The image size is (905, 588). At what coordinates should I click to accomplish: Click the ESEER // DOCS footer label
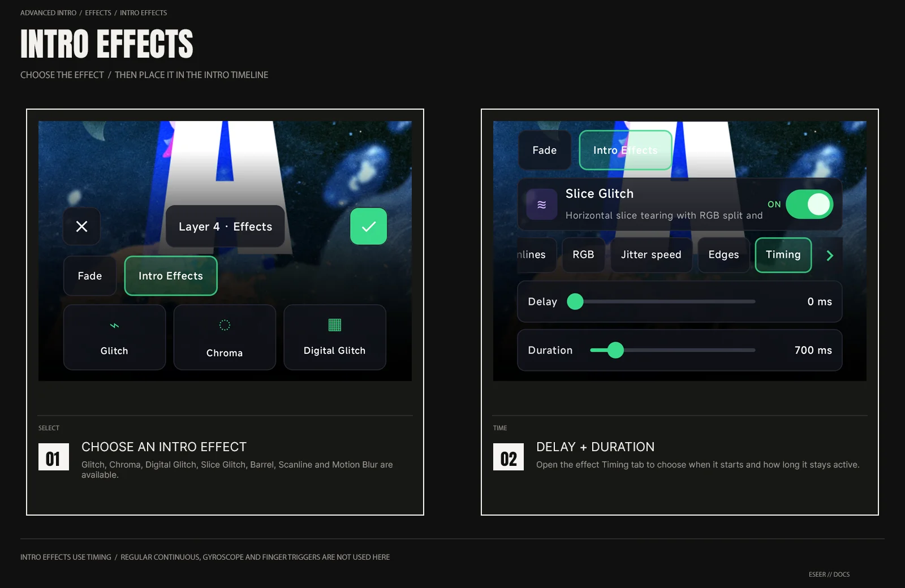(x=829, y=574)
